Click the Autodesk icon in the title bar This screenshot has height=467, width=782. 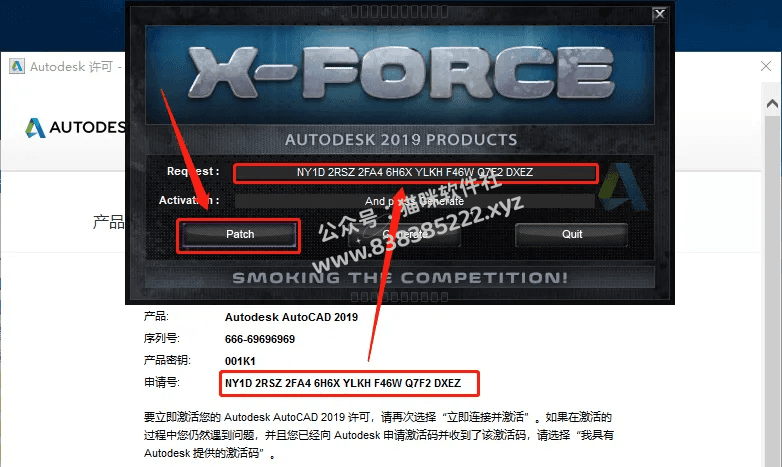pyautogui.click(x=17, y=66)
